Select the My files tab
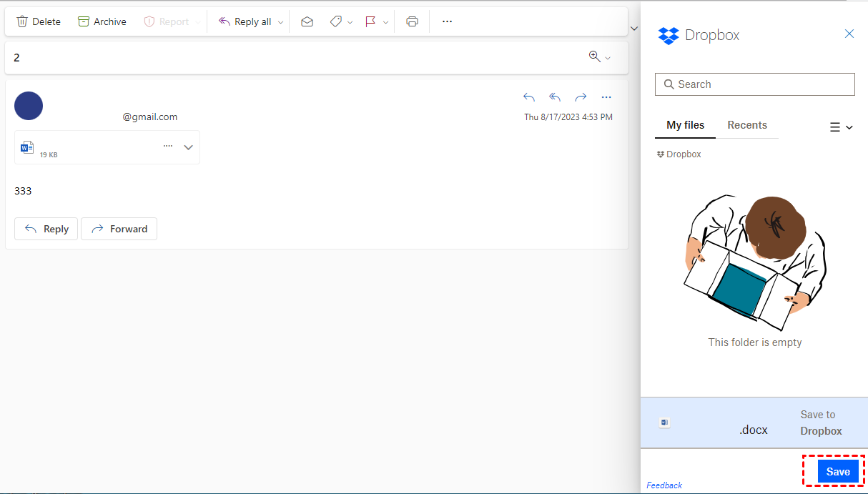Image resolution: width=868 pixels, height=494 pixels. pos(685,125)
